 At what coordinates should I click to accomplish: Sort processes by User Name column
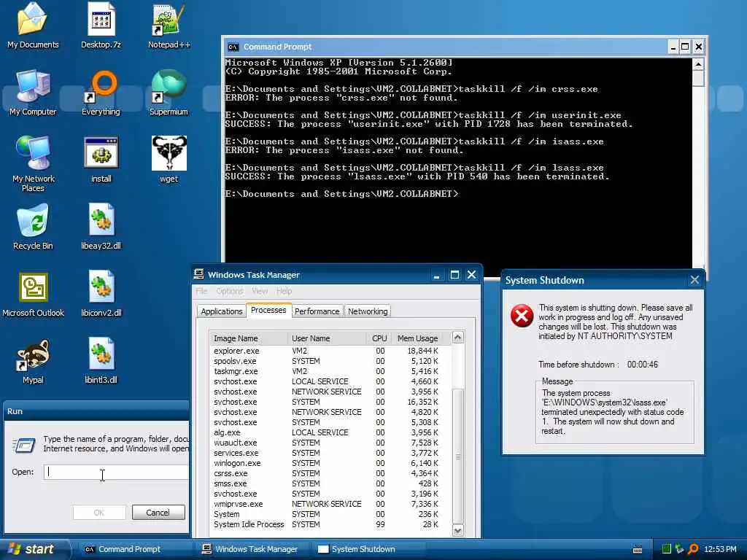(x=328, y=338)
